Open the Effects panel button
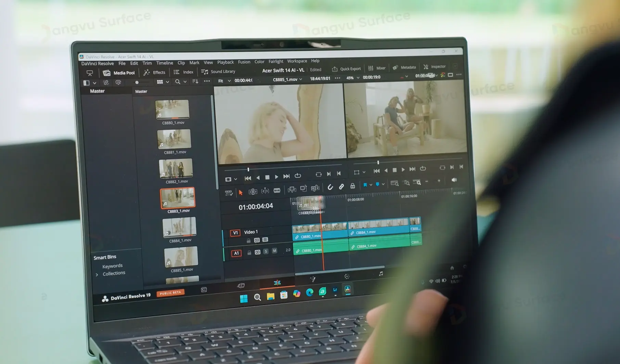The width and height of the screenshot is (620, 364). pyautogui.click(x=154, y=73)
